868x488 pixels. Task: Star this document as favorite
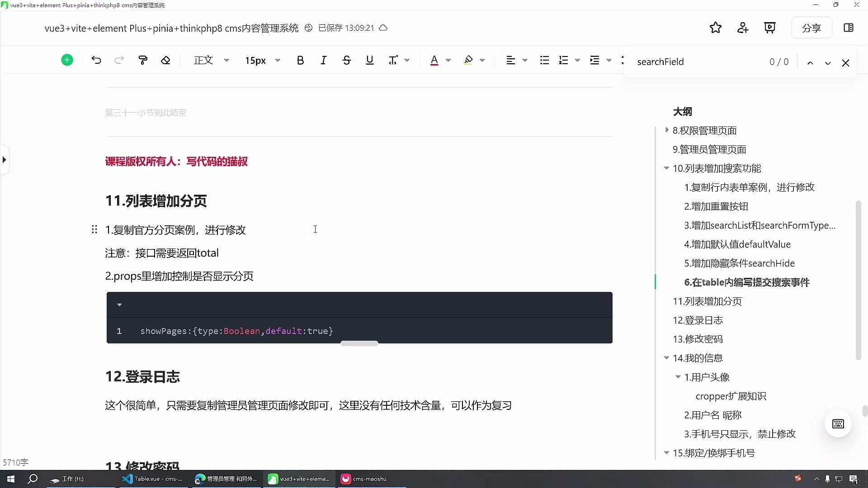(x=715, y=28)
